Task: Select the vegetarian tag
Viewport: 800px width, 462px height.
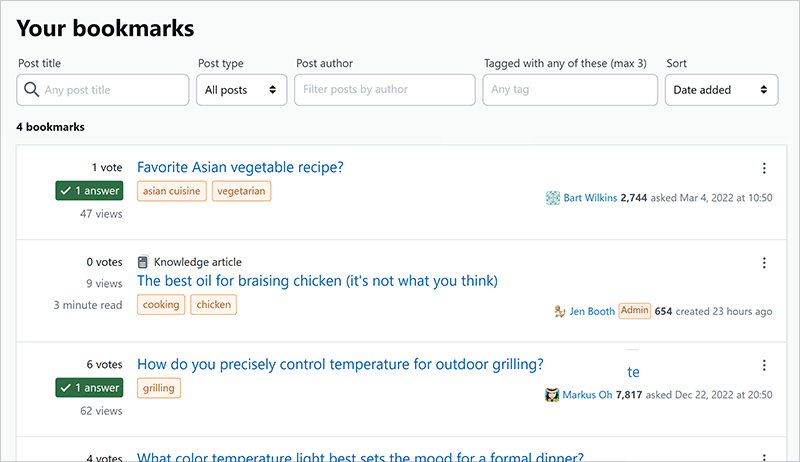Action: 241,191
